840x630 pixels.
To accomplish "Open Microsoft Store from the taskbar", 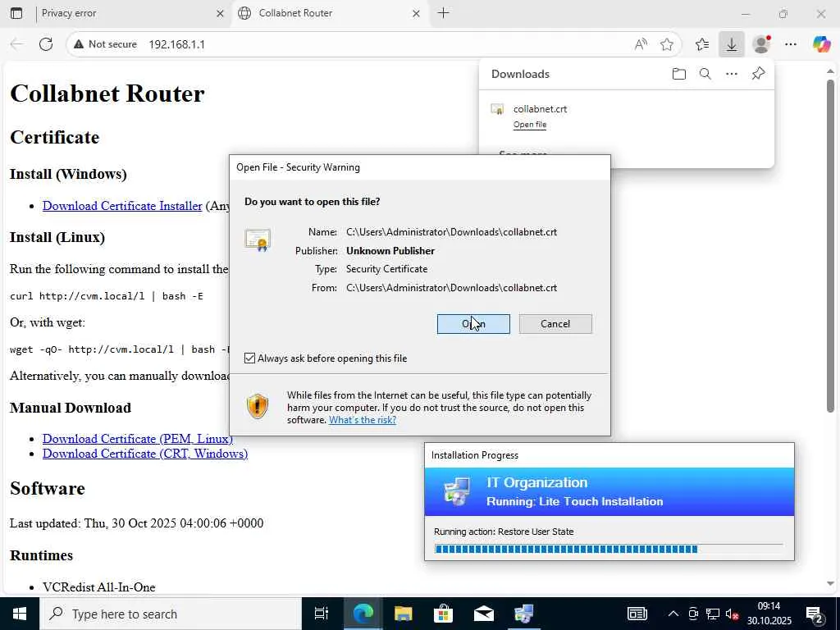I will click(x=443, y=614).
